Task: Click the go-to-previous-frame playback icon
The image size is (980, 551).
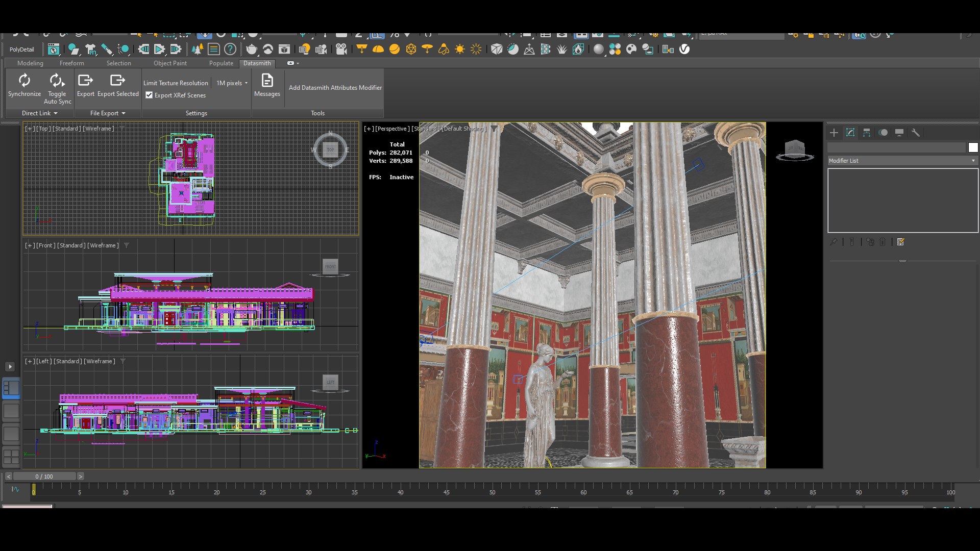Action: (143, 49)
